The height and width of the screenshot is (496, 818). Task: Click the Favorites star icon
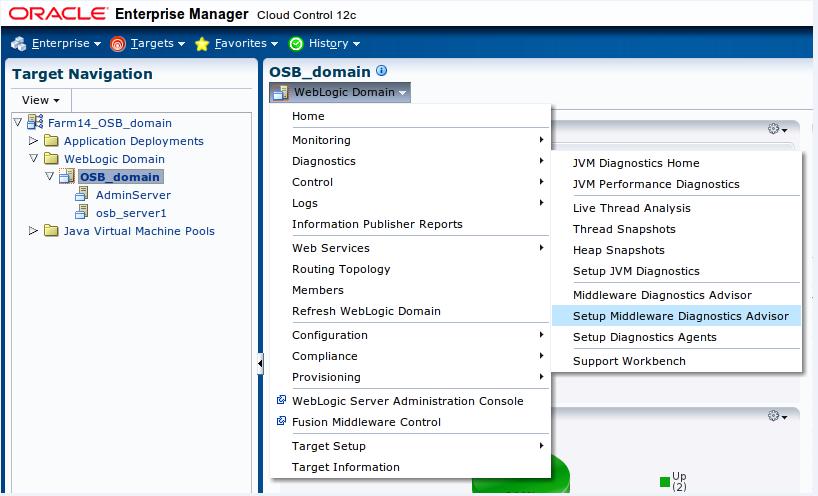[x=202, y=44]
